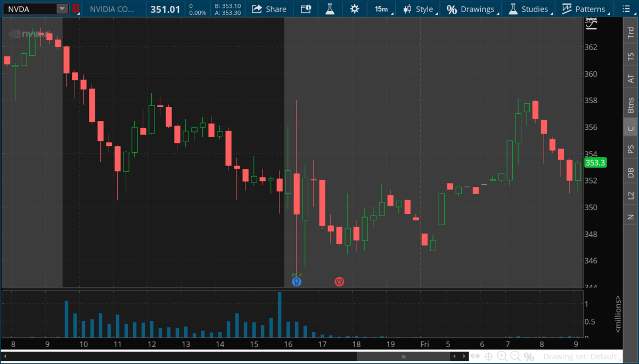Click the green 353.3 current price bubble
Viewport: 639px width, 364px height.
coord(596,163)
